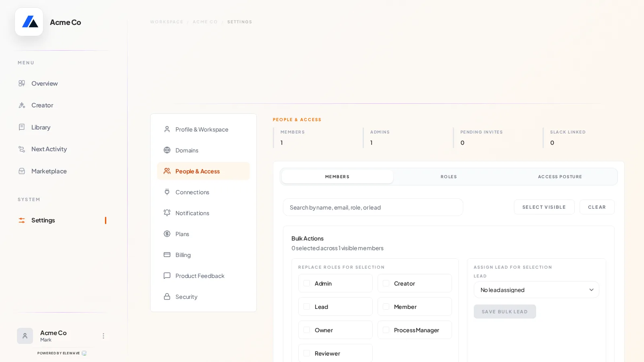Viewport: 644px width, 362px height.
Task: Click the Product Feedback chat icon
Action: pyautogui.click(x=167, y=276)
